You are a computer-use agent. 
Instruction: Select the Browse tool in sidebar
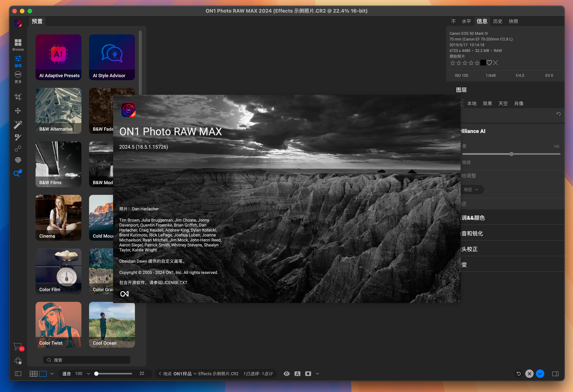click(18, 43)
